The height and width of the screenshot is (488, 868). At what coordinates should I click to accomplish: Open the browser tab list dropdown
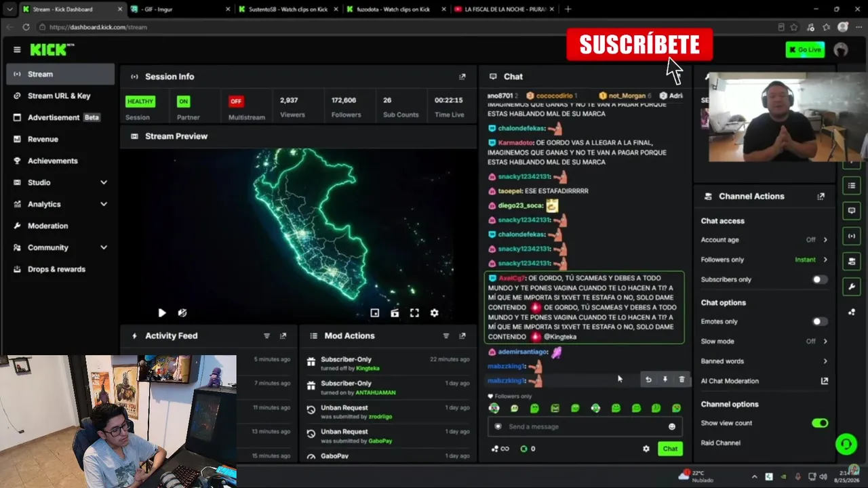[9, 9]
